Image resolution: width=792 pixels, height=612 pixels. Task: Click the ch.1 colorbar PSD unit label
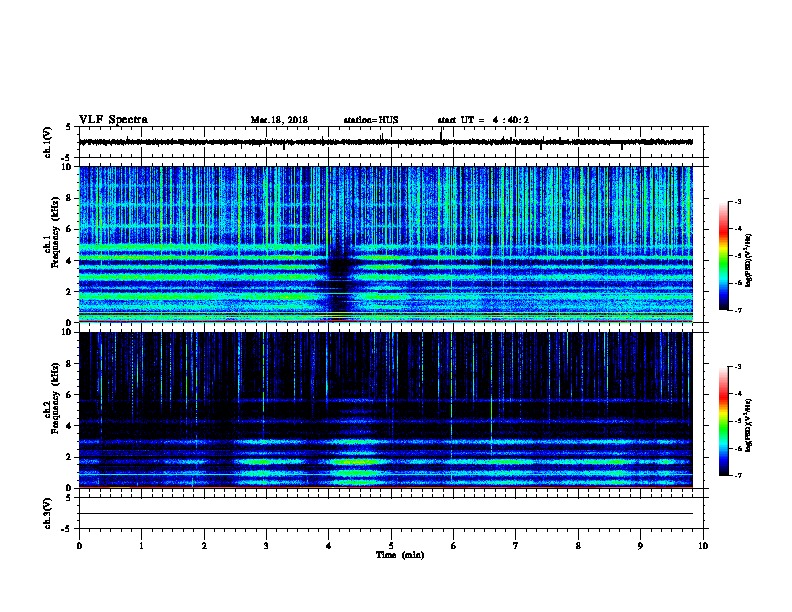point(749,260)
